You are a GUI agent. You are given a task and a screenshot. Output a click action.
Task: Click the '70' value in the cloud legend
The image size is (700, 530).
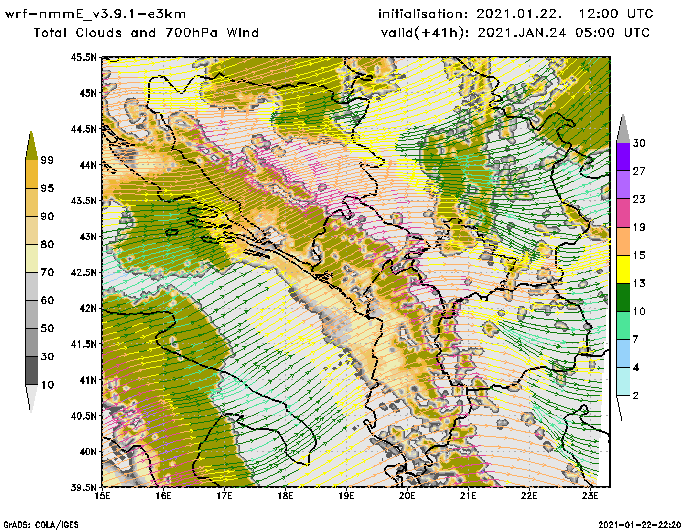click(x=47, y=272)
